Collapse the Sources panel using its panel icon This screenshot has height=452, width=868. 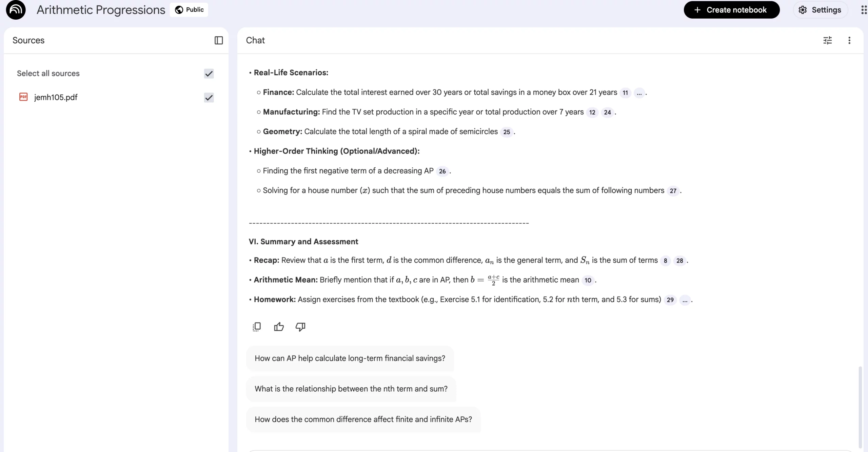click(218, 40)
